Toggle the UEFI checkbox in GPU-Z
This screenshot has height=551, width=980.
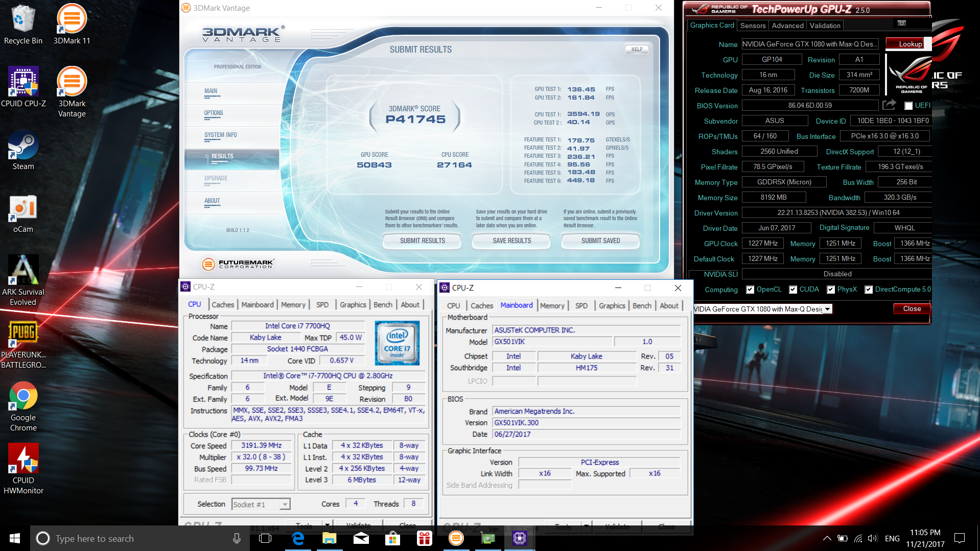click(908, 106)
